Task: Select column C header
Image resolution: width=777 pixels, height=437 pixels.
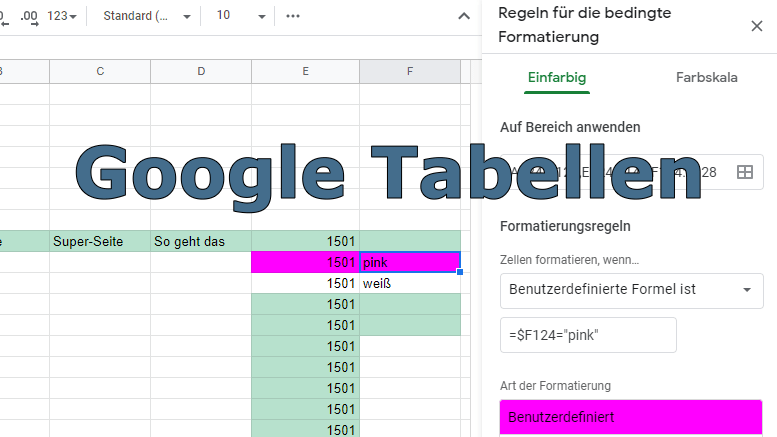Action: coord(100,71)
